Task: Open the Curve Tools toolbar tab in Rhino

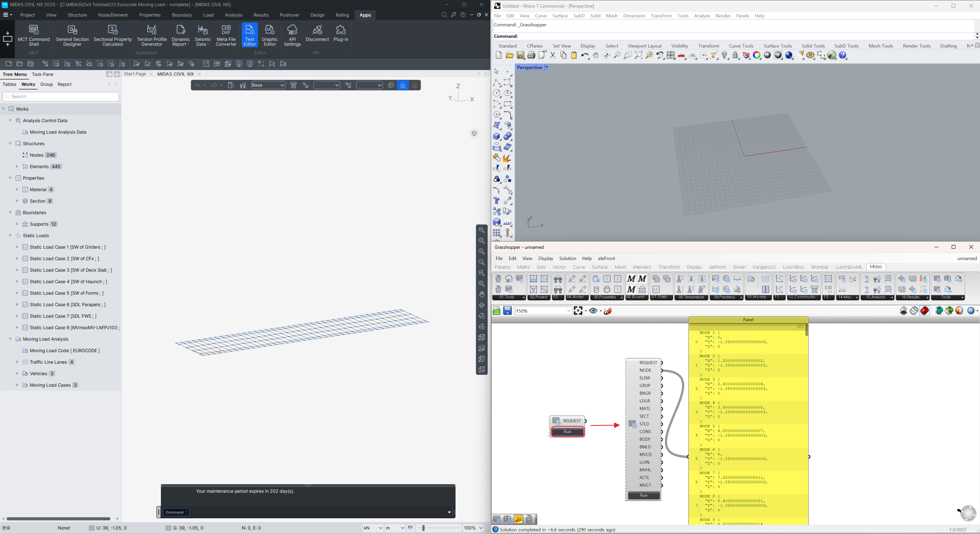Action: tap(741, 46)
